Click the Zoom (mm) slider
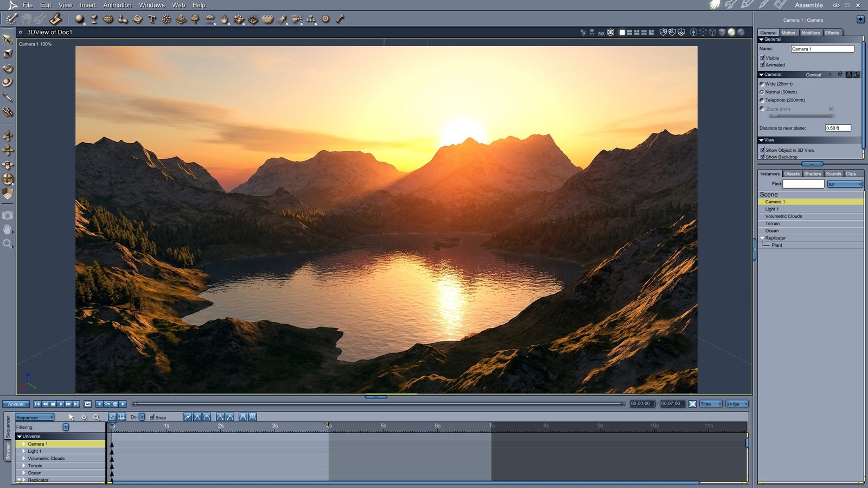The image size is (868, 488). (801, 115)
